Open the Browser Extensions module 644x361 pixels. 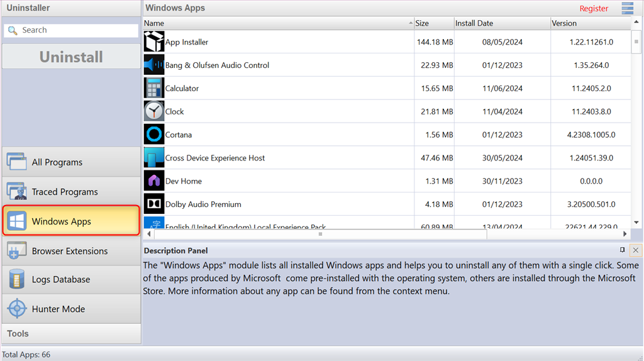coord(71,250)
